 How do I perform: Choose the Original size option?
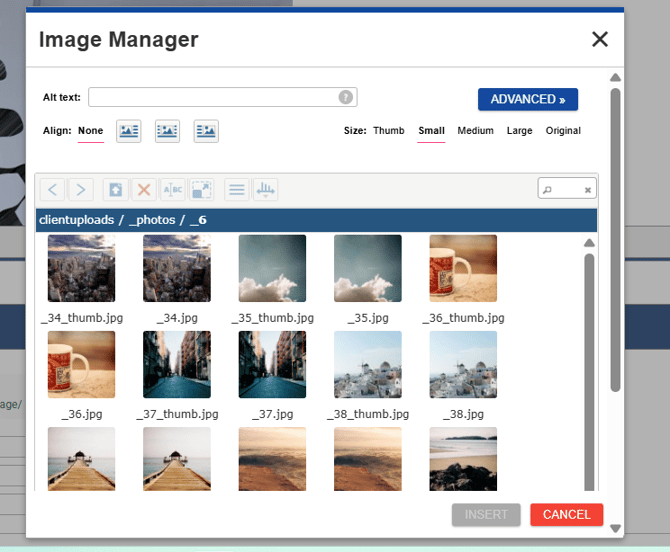click(563, 131)
